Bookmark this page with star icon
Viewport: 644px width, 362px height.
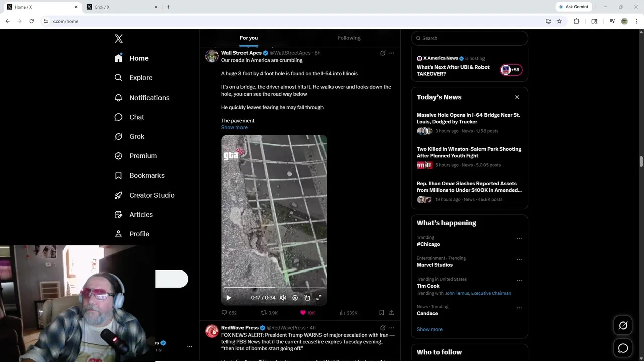(559, 21)
